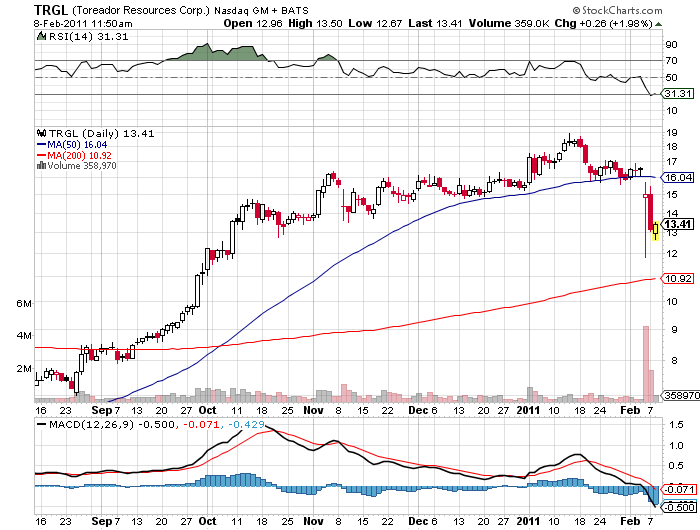Click the blue -0.429 MACD histogram legend value

click(247, 424)
